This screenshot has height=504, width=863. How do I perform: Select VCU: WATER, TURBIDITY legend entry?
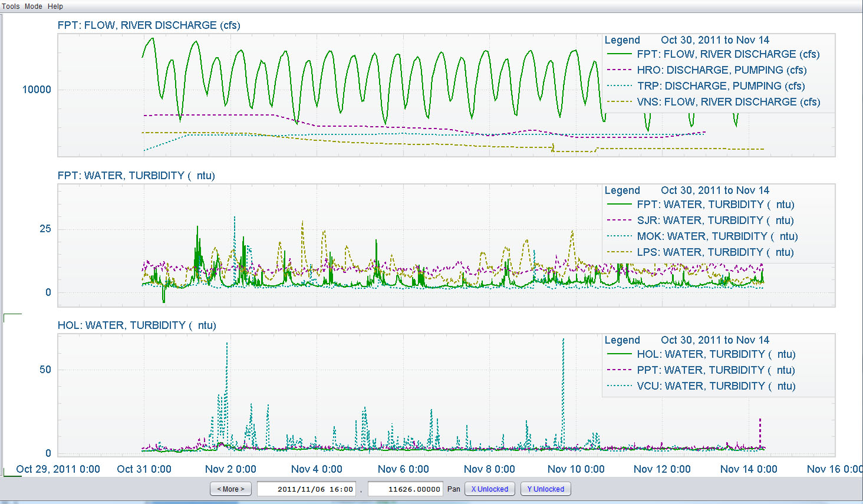[x=701, y=386]
